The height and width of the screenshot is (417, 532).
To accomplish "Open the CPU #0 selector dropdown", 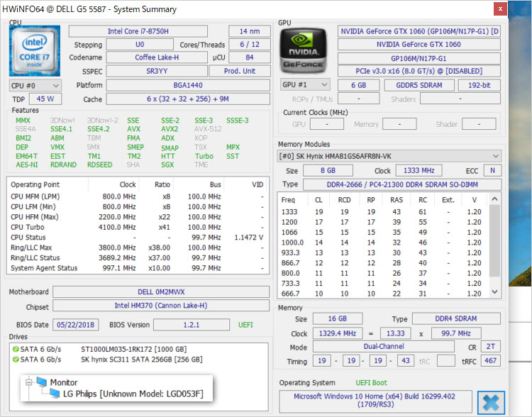I will [x=35, y=86].
